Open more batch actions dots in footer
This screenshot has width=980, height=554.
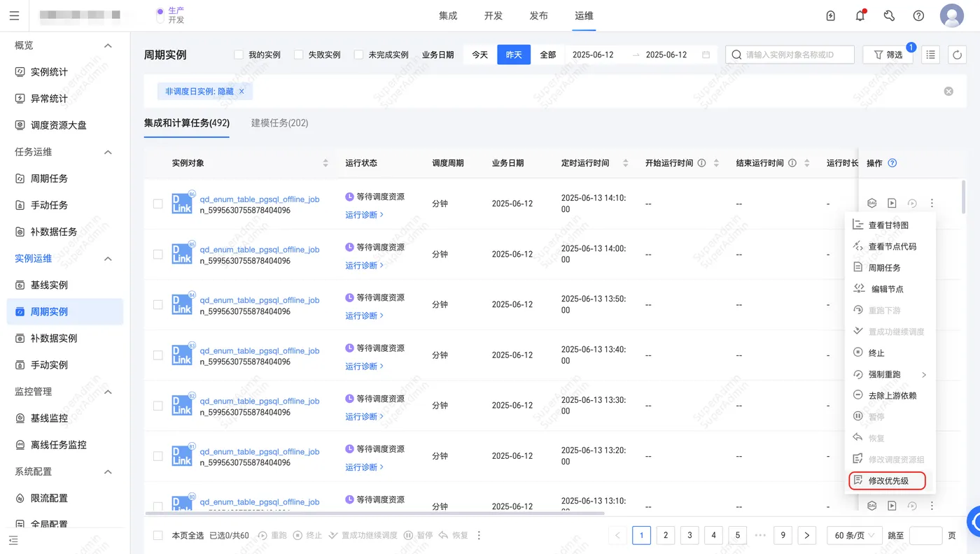click(x=479, y=535)
